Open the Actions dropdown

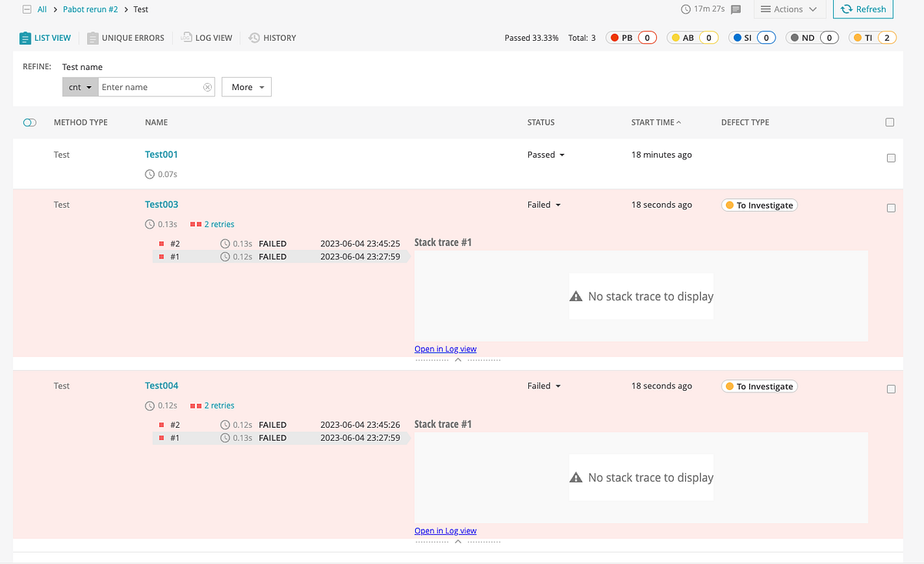pos(789,9)
